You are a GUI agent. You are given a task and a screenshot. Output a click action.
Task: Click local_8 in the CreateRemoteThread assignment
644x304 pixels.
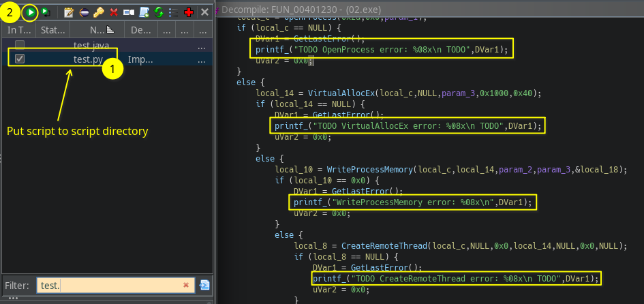pyautogui.click(x=311, y=246)
